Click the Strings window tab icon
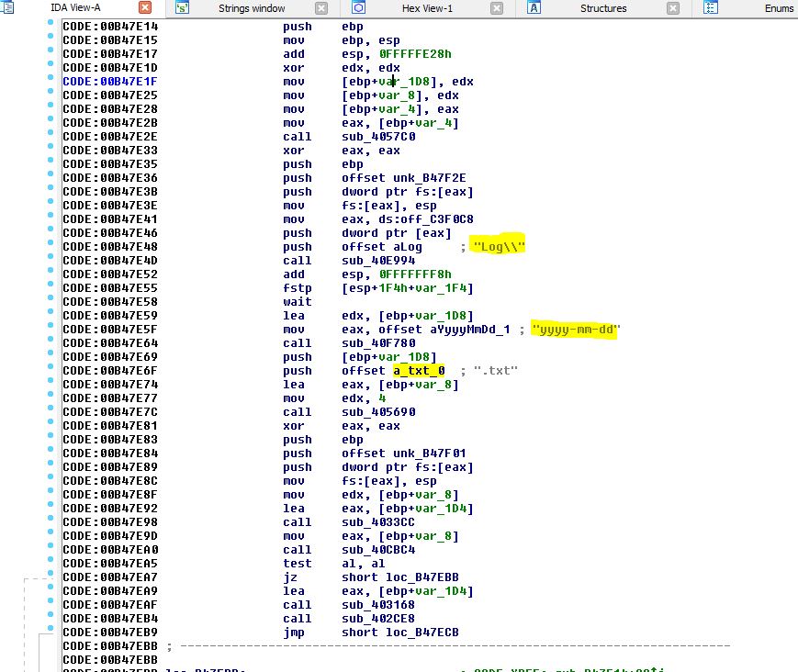 (182, 8)
